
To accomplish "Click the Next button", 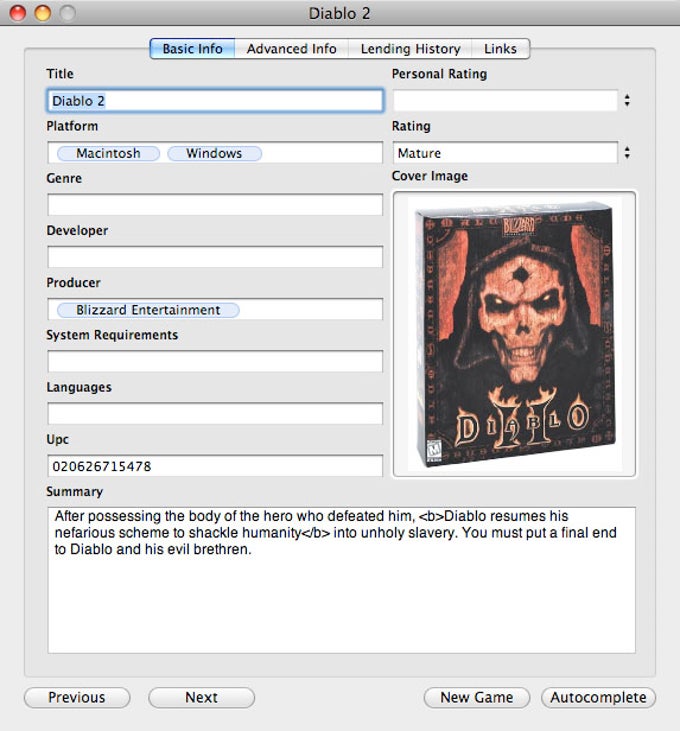I will [201, 697].
